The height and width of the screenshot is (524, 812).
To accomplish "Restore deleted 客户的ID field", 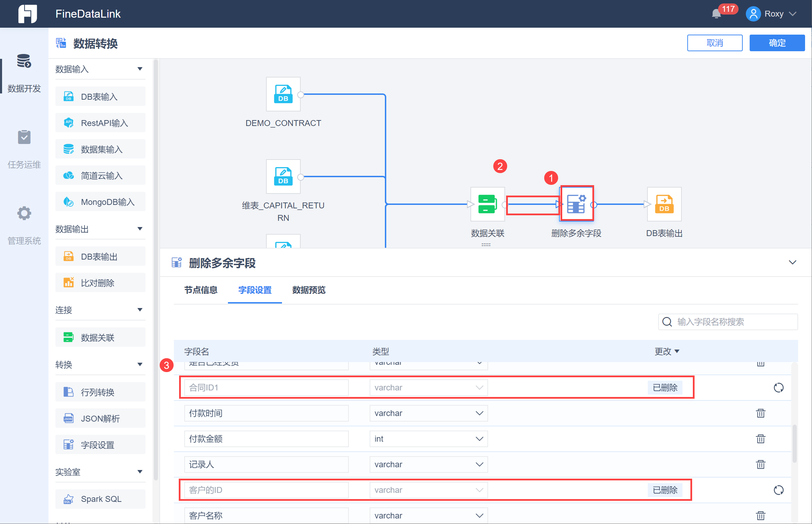I will coord(778,490).
